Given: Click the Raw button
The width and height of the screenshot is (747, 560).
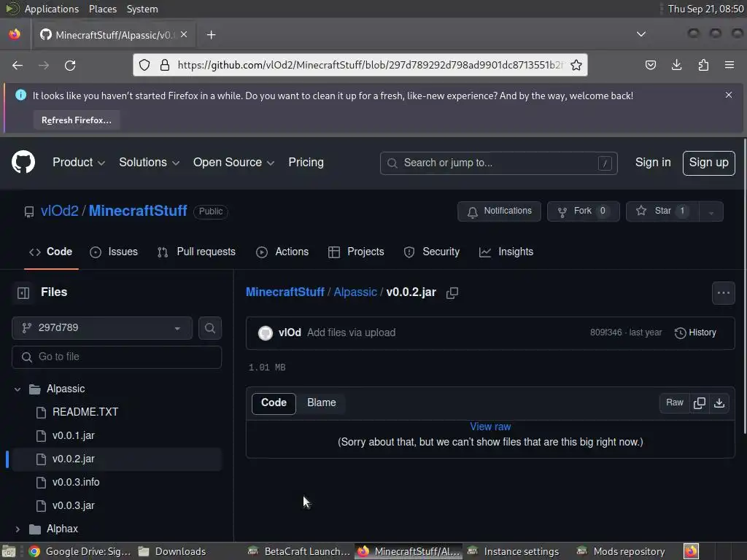Looking at the screenshot, I should pos(675,402).
